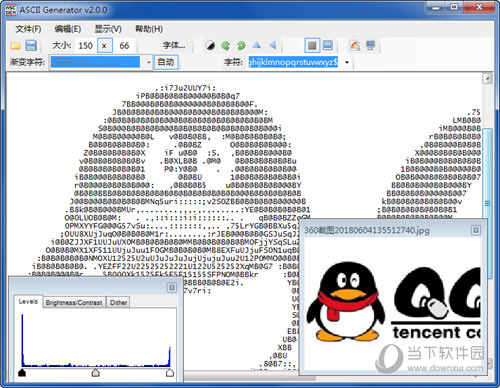Minimize the ASCII Generator window

(x=435, y=7)
